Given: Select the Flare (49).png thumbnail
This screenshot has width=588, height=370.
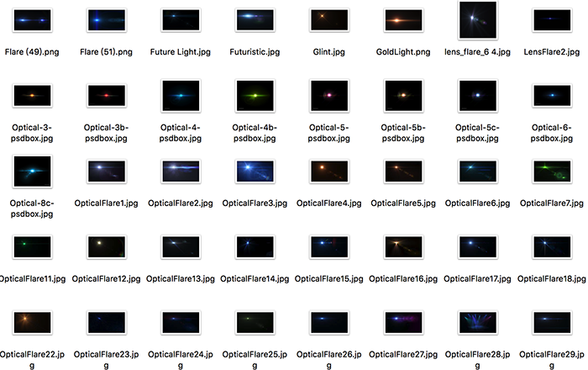Looking at the screenshot, I should 32,20.
